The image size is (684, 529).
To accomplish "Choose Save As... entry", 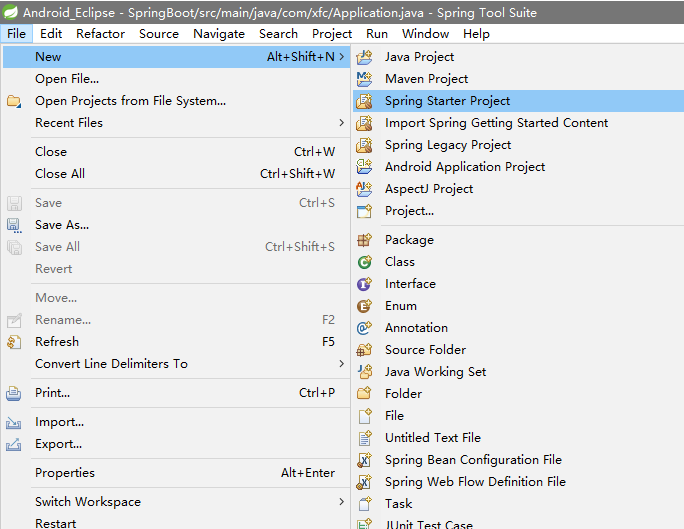I will click(x=176, y=225).
